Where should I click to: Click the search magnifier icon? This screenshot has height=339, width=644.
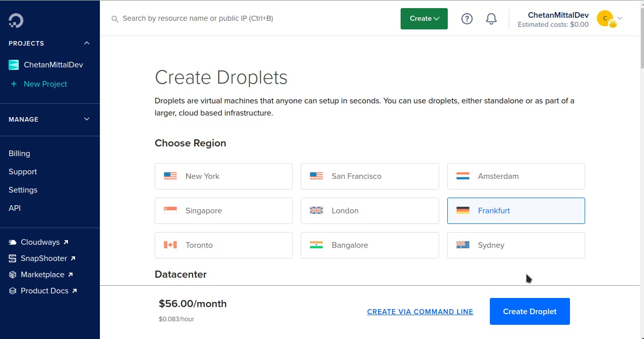115,19
